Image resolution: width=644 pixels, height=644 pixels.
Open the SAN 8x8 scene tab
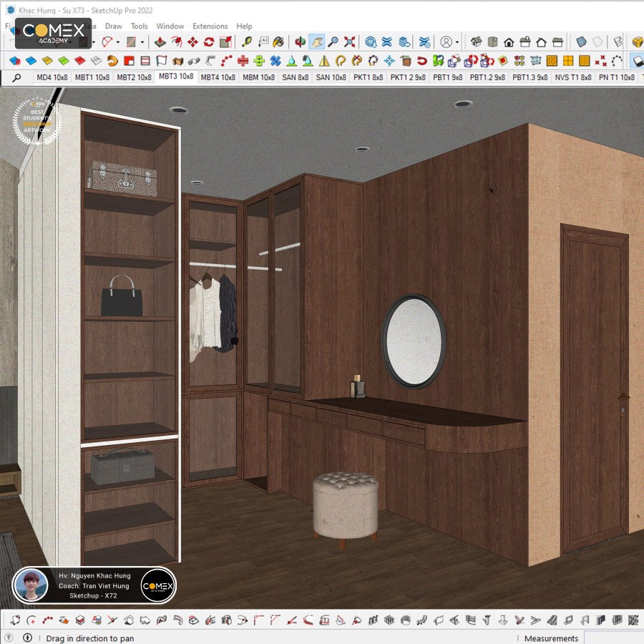296,77
